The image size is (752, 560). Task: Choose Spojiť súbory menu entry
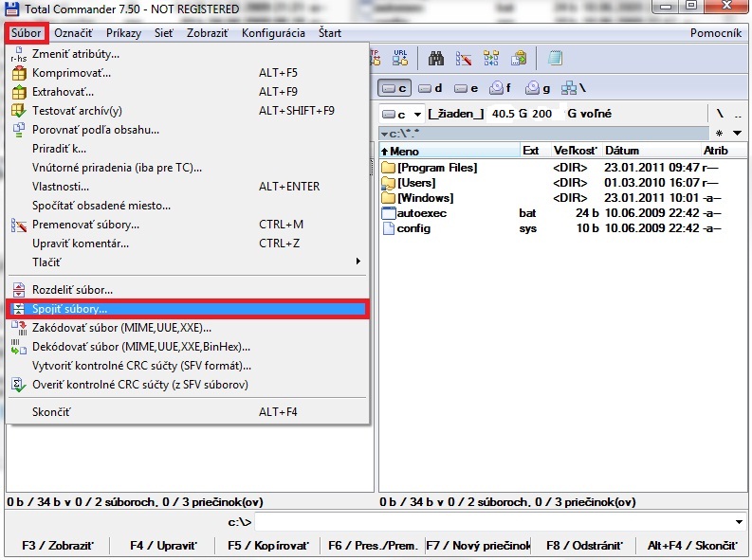(x=187, y=309)
